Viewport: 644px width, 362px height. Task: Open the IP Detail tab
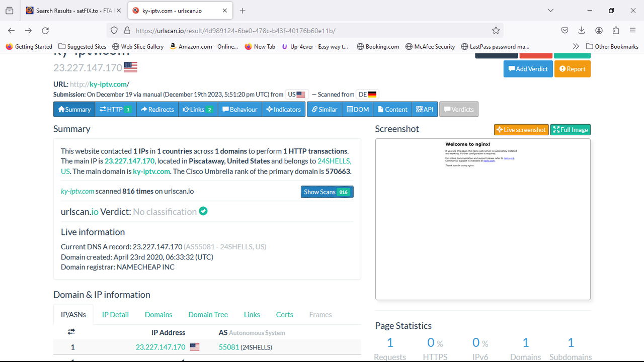pyautogui.click(x=115, y=314)
